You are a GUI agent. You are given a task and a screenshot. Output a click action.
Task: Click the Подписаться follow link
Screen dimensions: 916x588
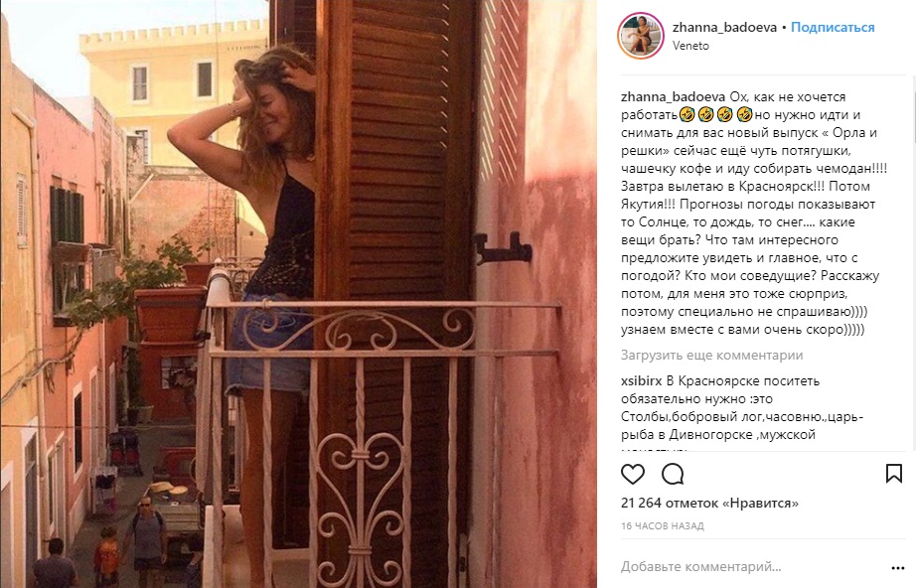coord(833,28)
